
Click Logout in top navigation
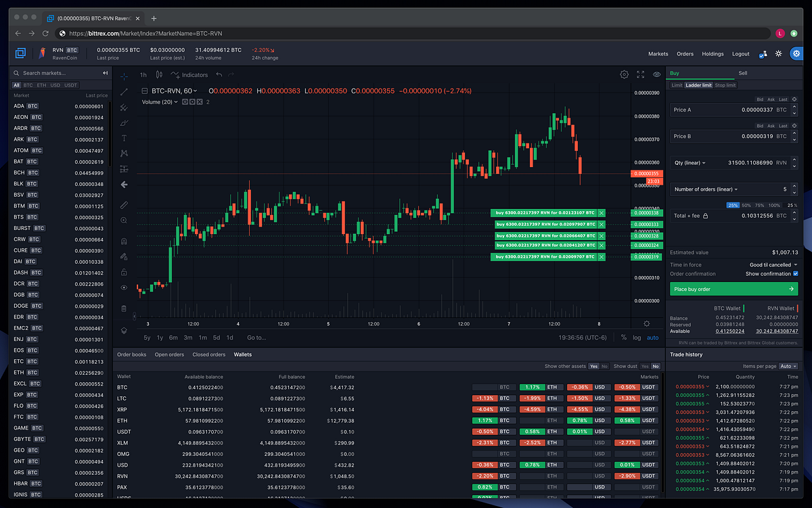[740, 53]
